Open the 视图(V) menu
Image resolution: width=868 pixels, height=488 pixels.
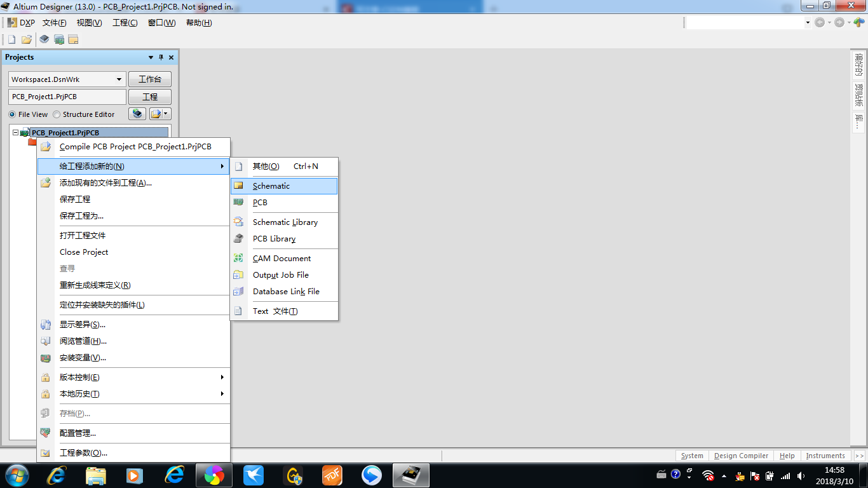tap(89, 23)
